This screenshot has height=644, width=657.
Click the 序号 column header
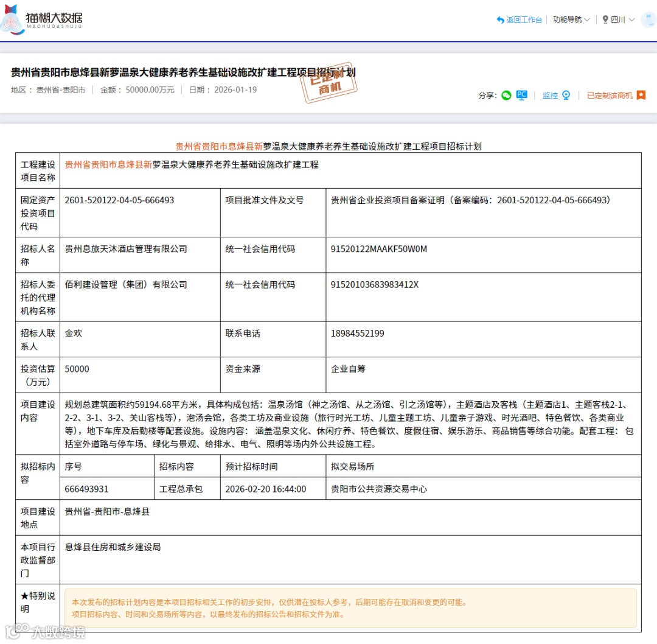click(x=107, y=466)
